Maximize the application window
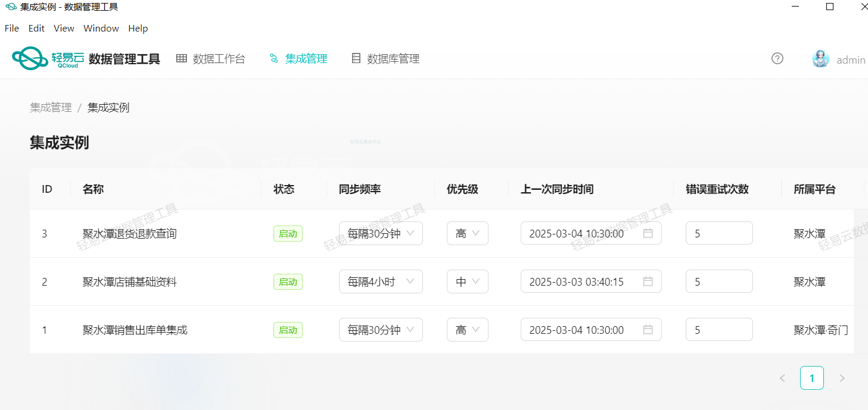 coord(829,7)
